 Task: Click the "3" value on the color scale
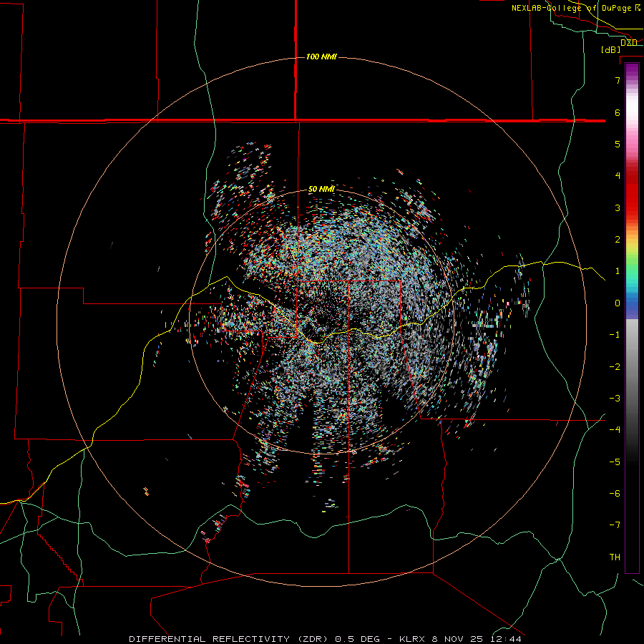click(618, 208)
